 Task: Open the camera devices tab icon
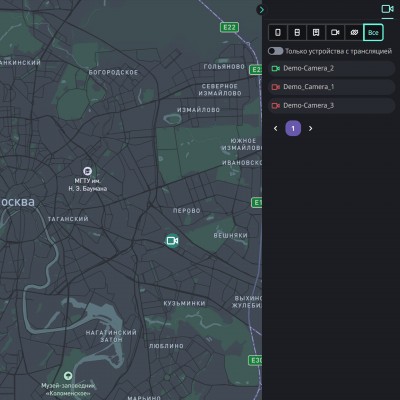387,9
